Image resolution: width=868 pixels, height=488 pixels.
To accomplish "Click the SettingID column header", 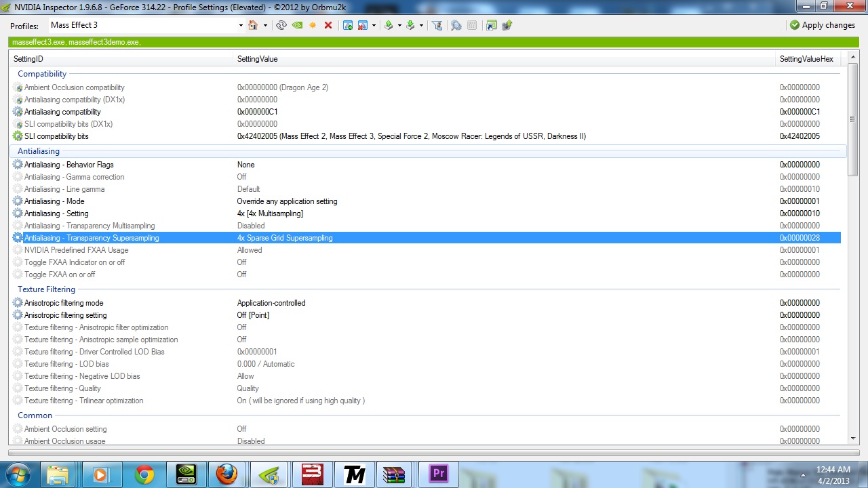I will [x=121, y=59].
